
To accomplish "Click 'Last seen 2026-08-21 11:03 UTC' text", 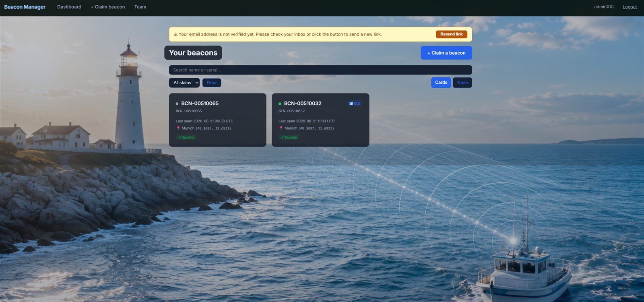I will [x=307, y=121].
